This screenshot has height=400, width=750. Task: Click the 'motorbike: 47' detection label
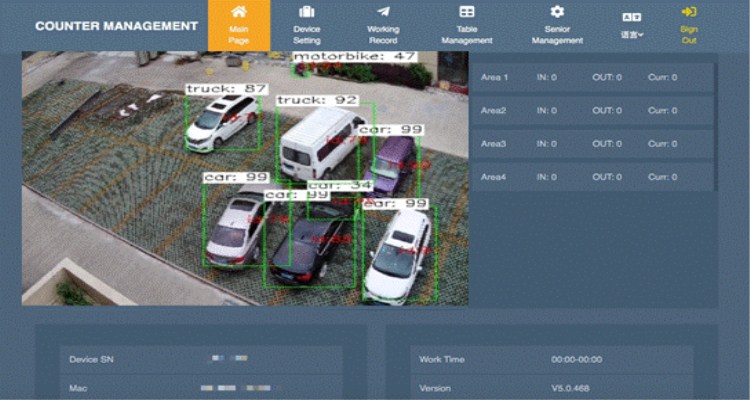point(354,57)
